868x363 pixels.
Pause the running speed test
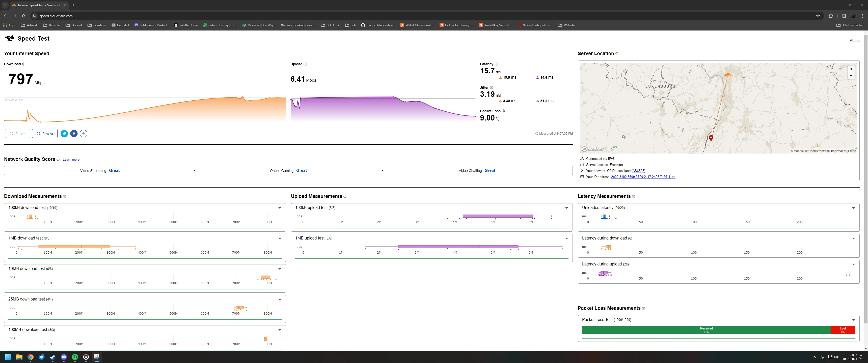tap(17, 134)
